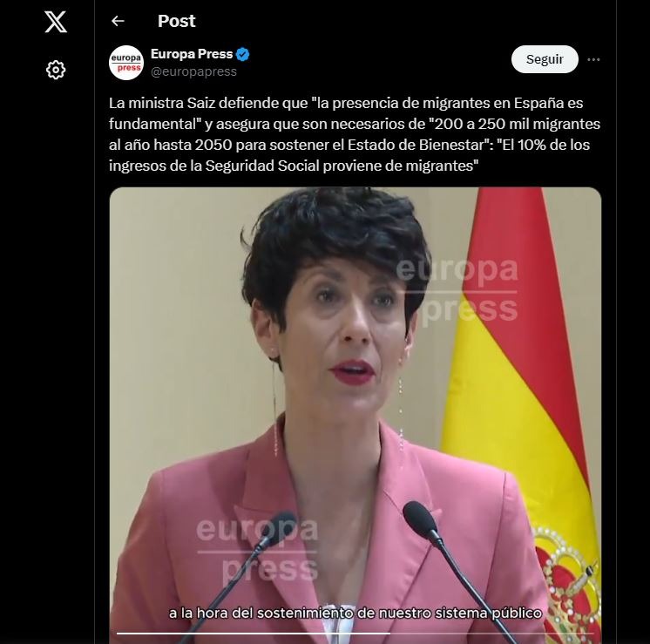650x644 pixels.
Task: Click the Post heading at top
Action: [x=177, y=21]
